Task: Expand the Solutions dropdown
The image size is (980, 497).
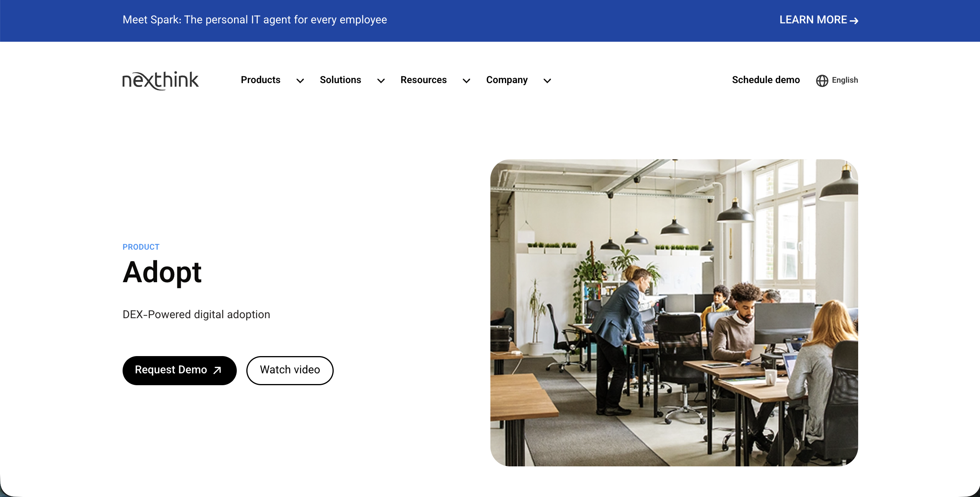Action: coord(380,81)
